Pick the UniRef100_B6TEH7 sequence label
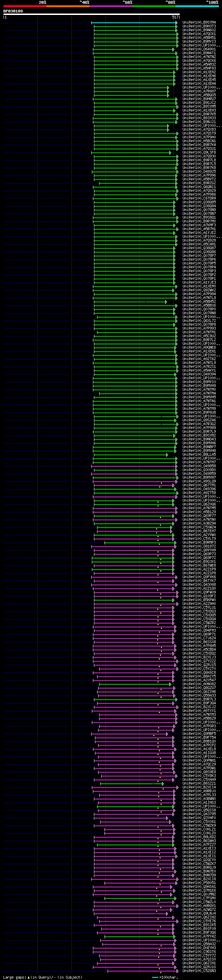 coord(199,531)
